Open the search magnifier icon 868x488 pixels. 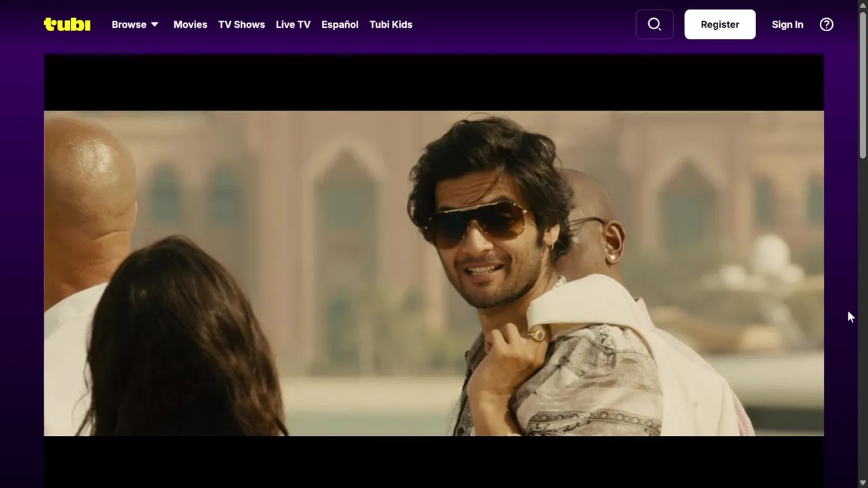tap(654, 24)
